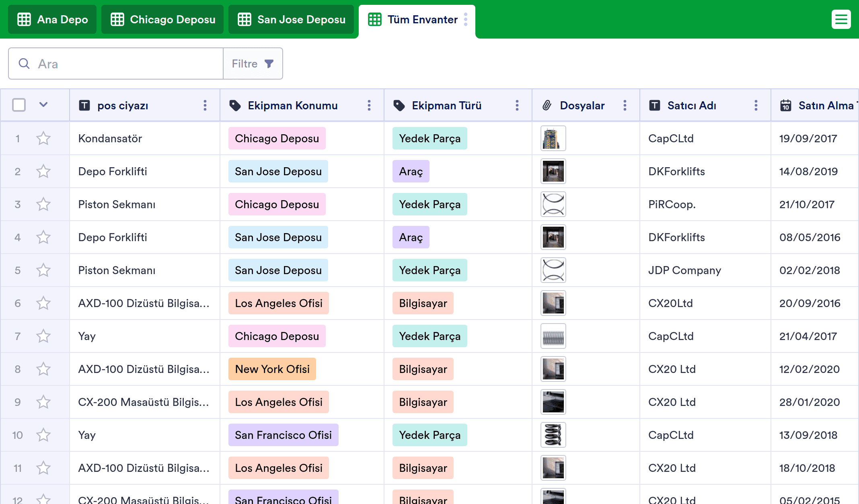Open Bilgisayar type tag in row 6
859x504 pixels.
click(x=423, y=303)
